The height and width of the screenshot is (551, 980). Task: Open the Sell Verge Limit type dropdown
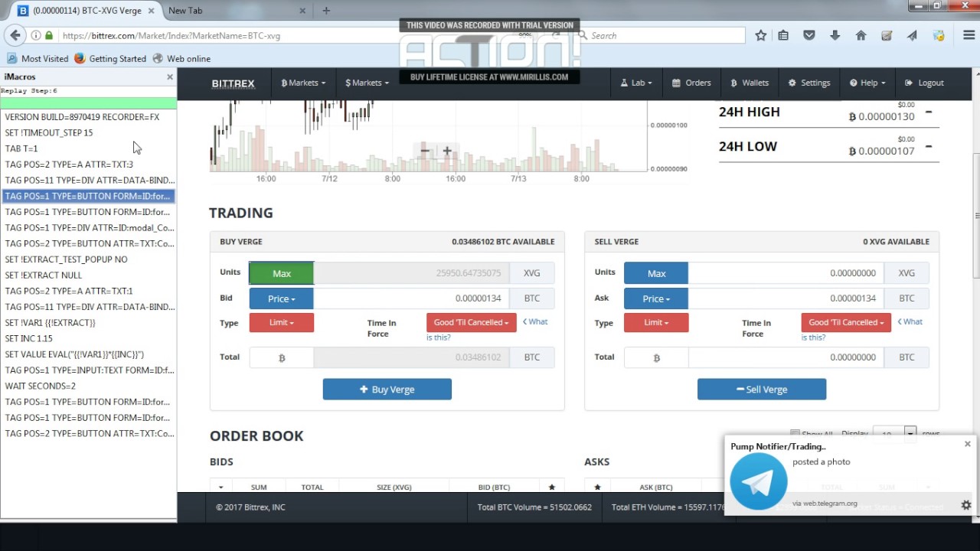point(656,322)
